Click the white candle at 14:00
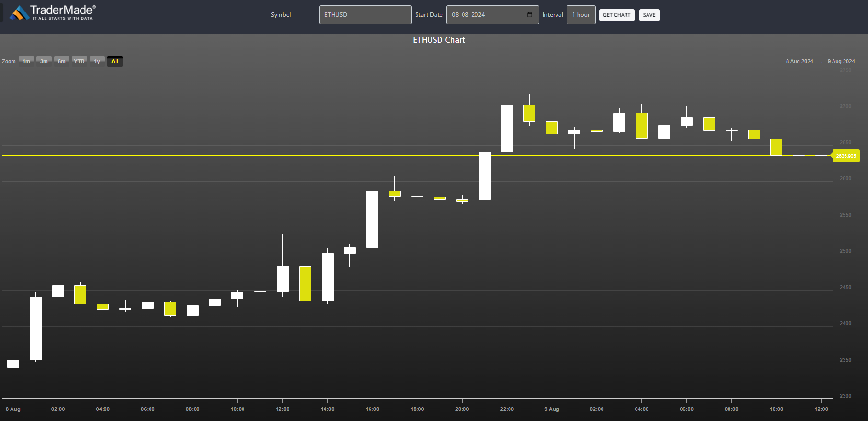 pyautogui.click(x=327, y=277)
